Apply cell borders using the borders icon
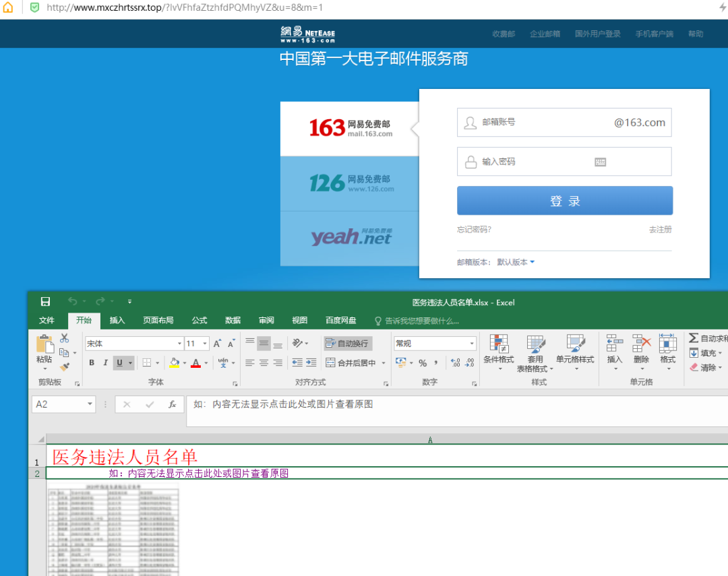Screen dimensions: 728x576 coord(147,362)
